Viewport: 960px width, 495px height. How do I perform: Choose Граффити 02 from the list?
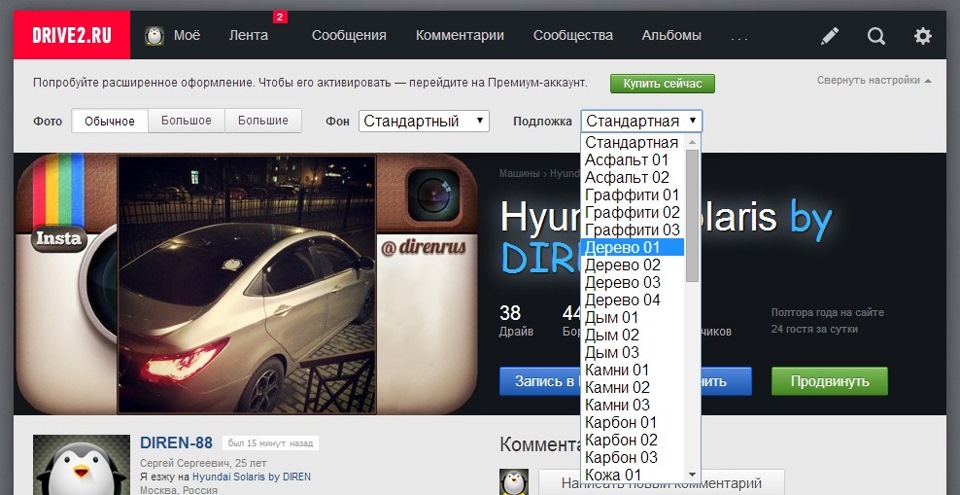point(632,213)
